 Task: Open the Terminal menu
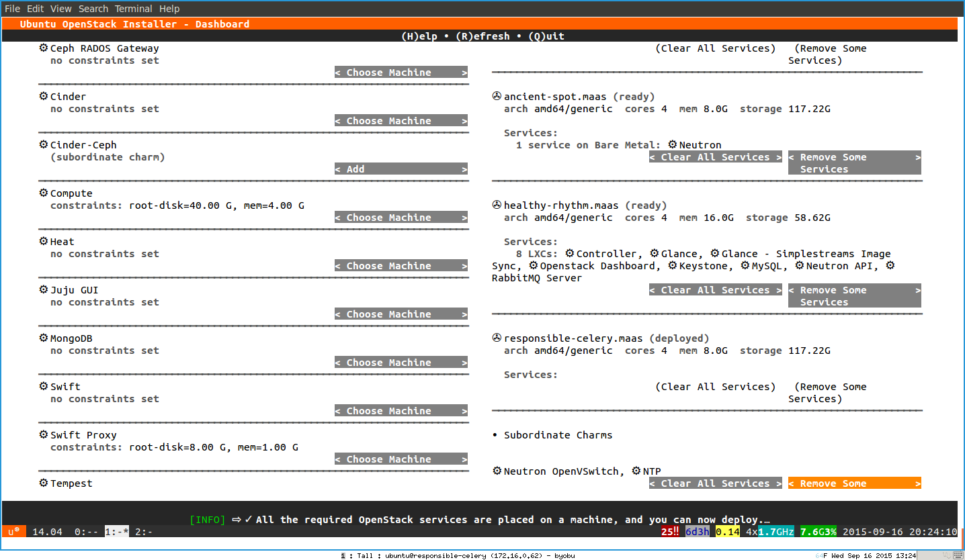point(134,9)
